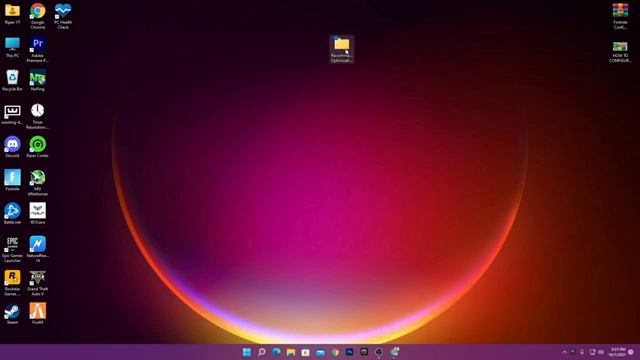Launch Fortnite desktop shortcut
This screenshot has height=360, width=640.
(12, 180)
